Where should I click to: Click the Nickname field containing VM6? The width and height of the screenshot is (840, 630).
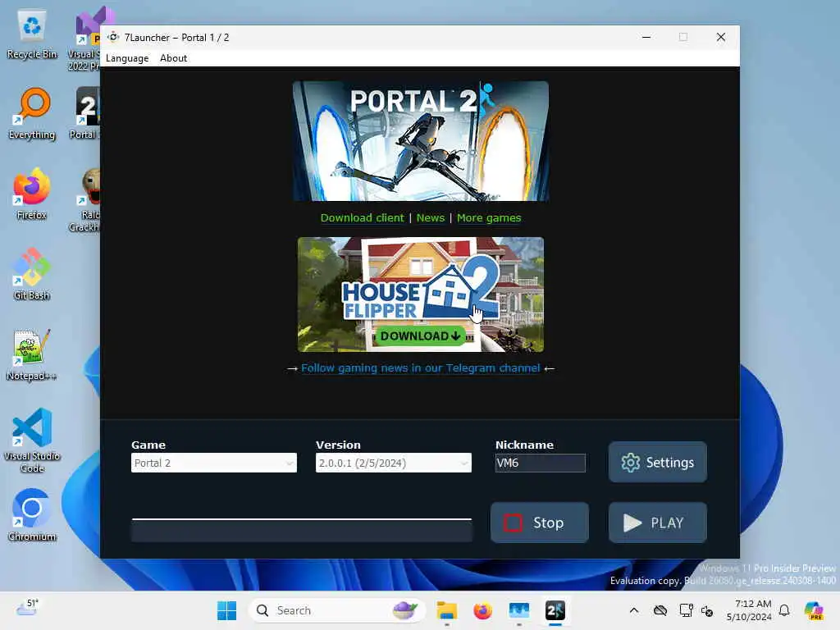coord(540,463)
